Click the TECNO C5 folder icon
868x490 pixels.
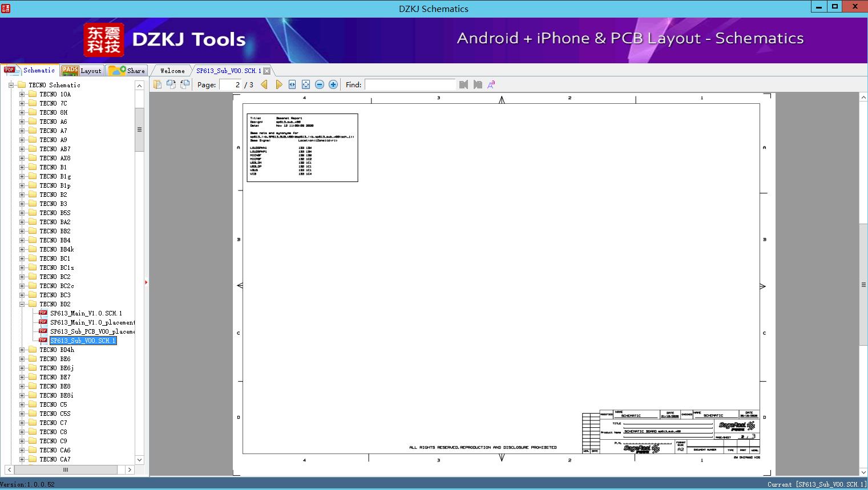pyautogui.click(x=33, y=404)
